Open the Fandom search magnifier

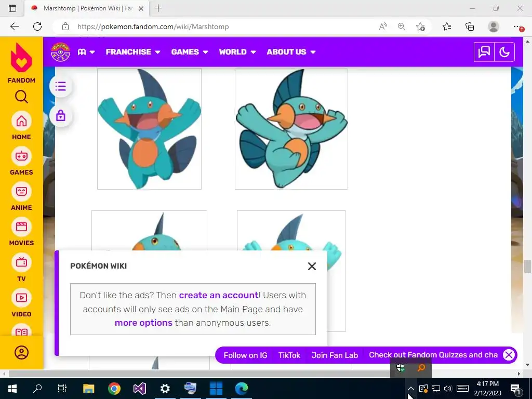[21, 97]
